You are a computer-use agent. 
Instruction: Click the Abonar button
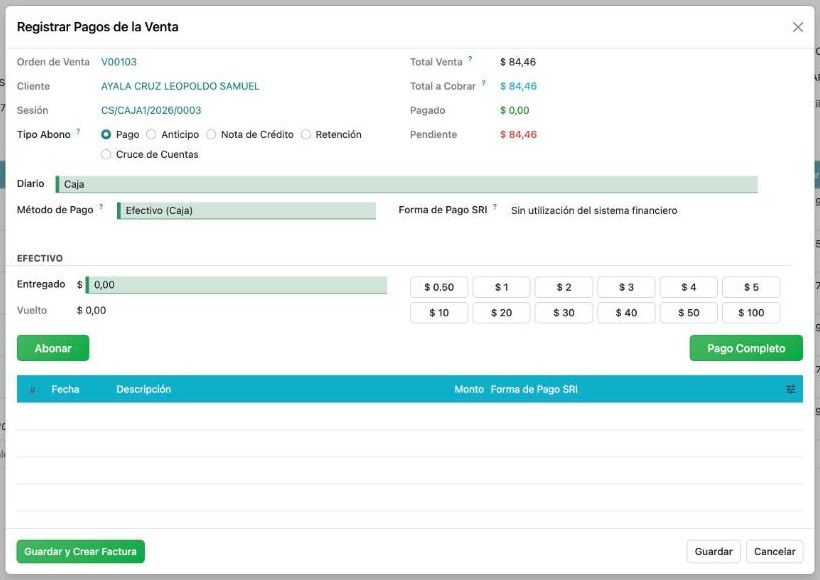click(x=53, y=348)
